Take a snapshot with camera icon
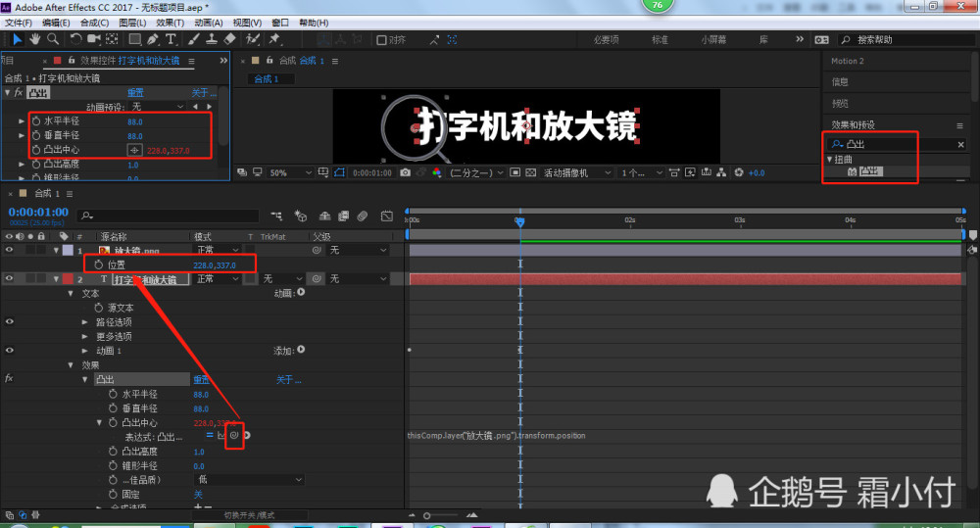980x528 pixels. pyautogui.click(x=405, y=172)
